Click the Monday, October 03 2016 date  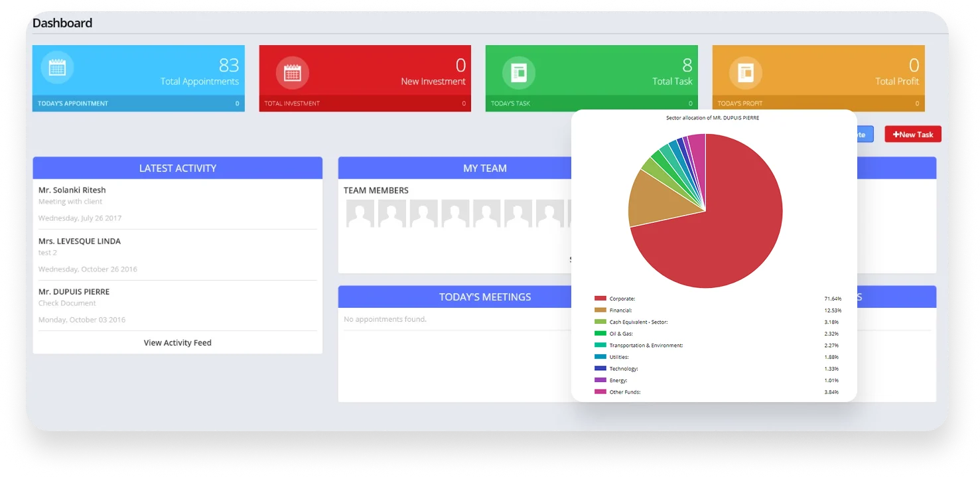[x=82, y=320]
